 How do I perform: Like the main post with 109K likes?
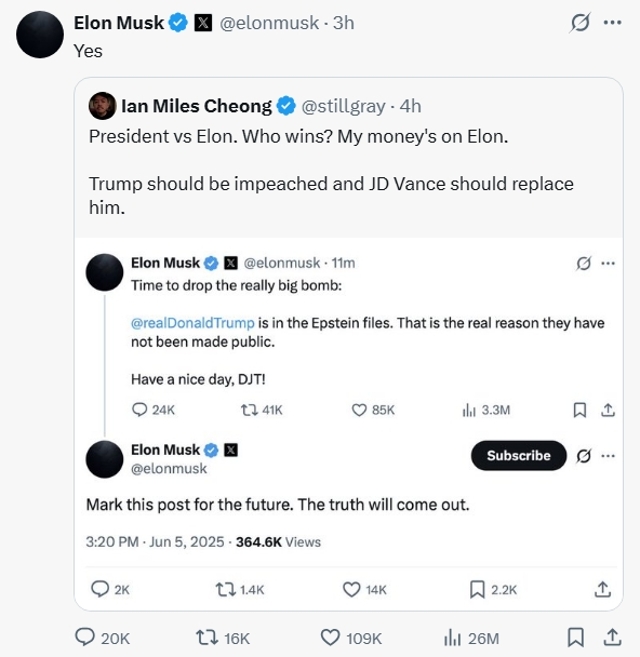331,637
